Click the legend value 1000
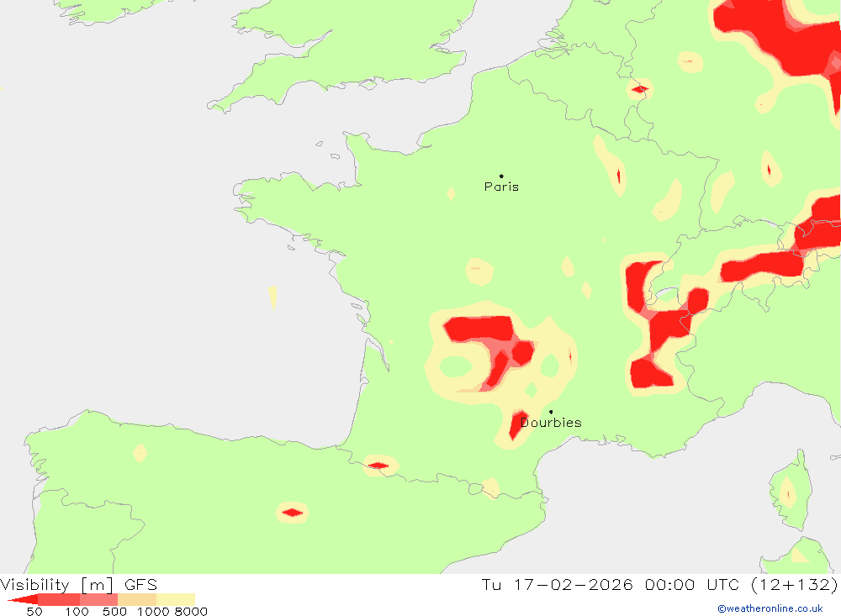 (x=153, y=612)
